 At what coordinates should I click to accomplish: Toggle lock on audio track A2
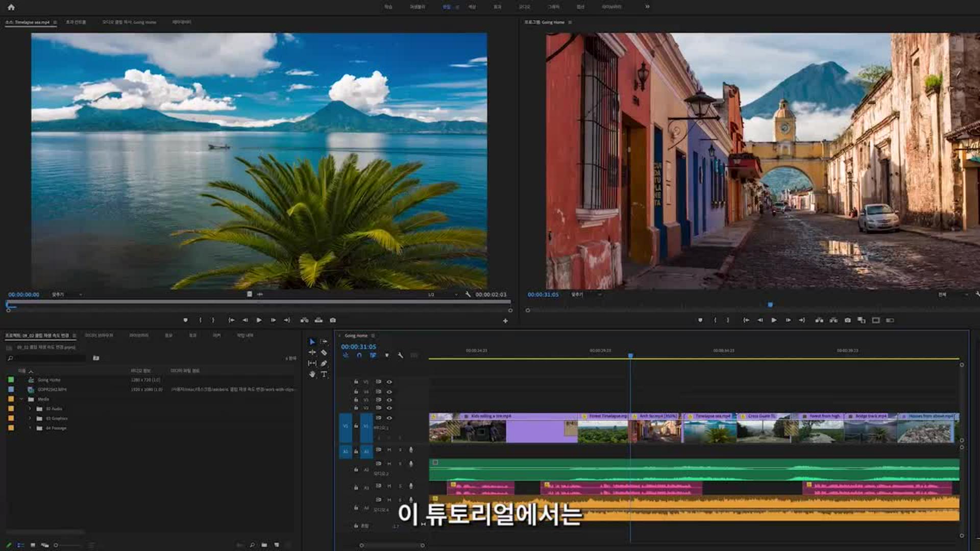(356, 470)
